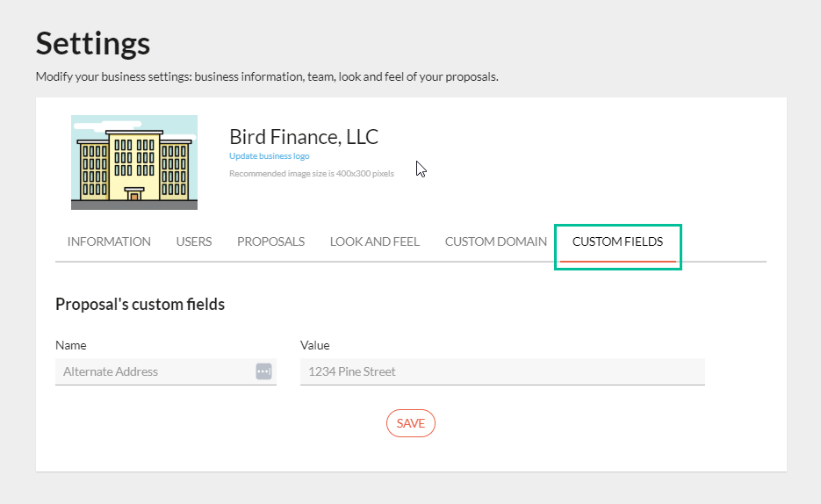Click the recommended image size hint text

pos(311,174)
